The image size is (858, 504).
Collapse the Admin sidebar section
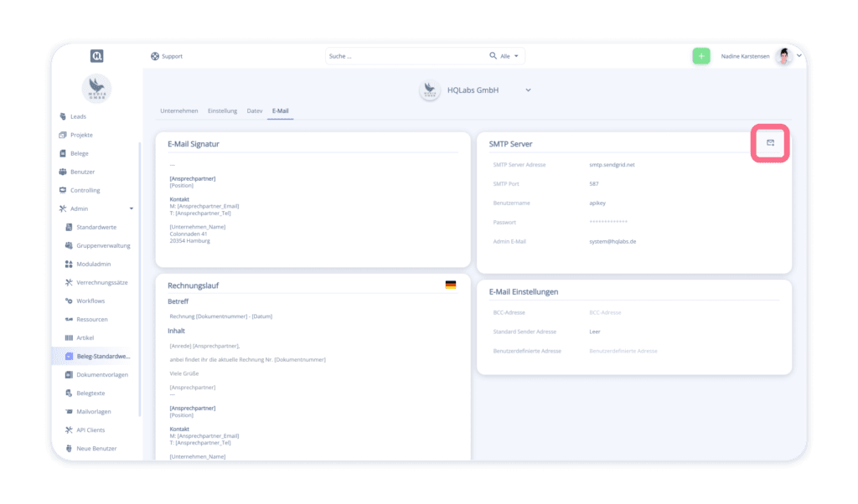click(x=131, y=208)
